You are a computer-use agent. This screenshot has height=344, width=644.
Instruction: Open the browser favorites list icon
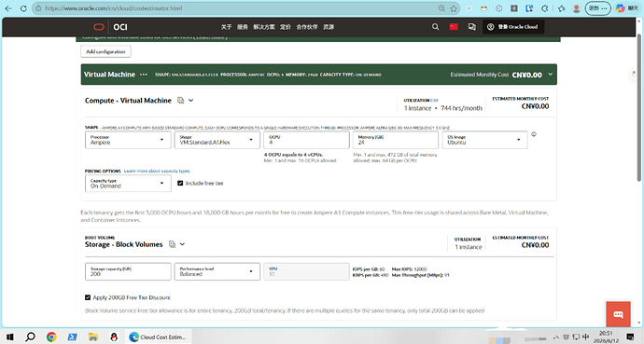pyautogui.click(x=562, y=8)
